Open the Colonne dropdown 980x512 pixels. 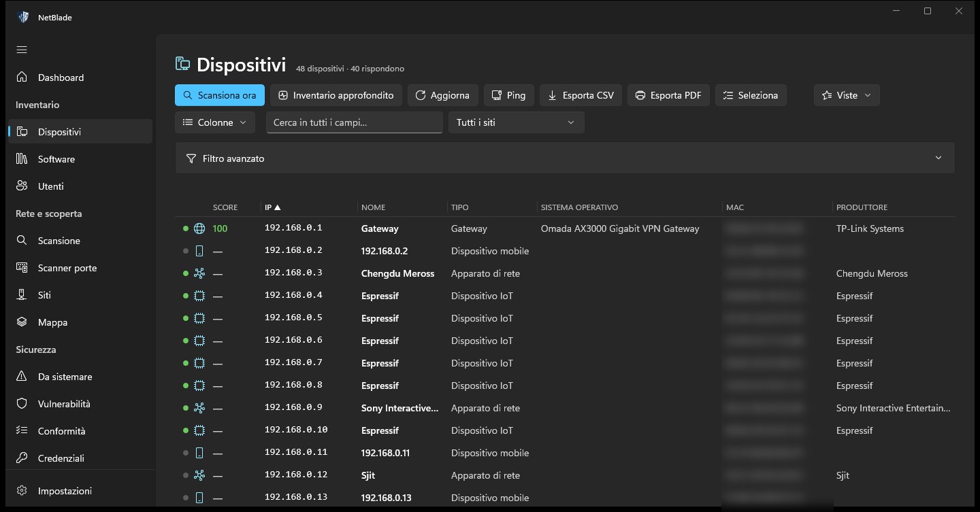point(215,122)
